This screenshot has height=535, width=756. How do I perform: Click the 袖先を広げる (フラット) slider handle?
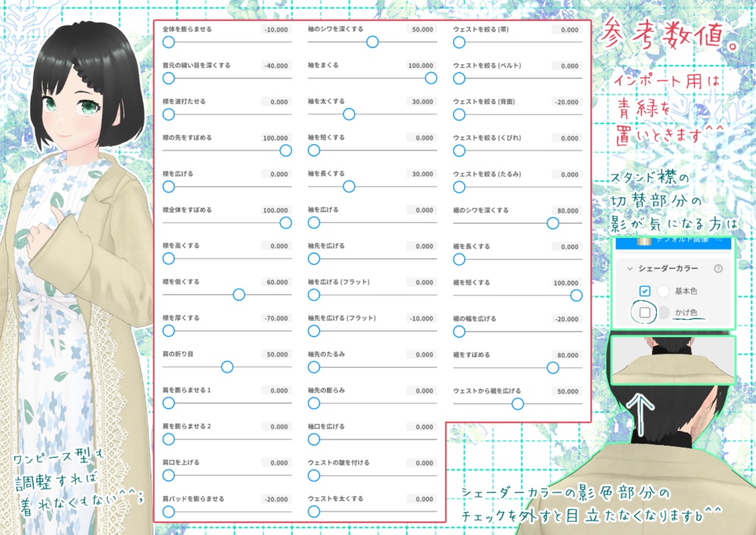[314, 331]
